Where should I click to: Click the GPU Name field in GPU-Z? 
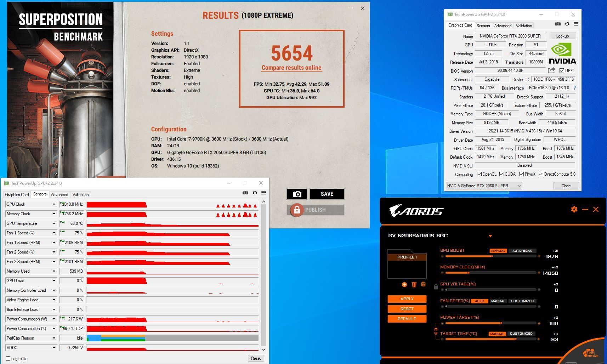coord(510,36)
